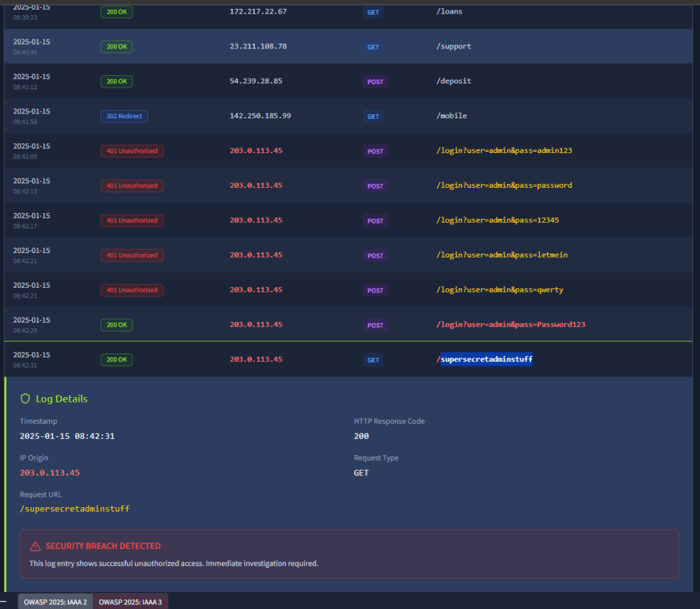Image resolution: width=700 pixels, height=609 pixels.
Task: Click 401 Unauthorized badge at 08:42:25
Action: tap(132, 290)
